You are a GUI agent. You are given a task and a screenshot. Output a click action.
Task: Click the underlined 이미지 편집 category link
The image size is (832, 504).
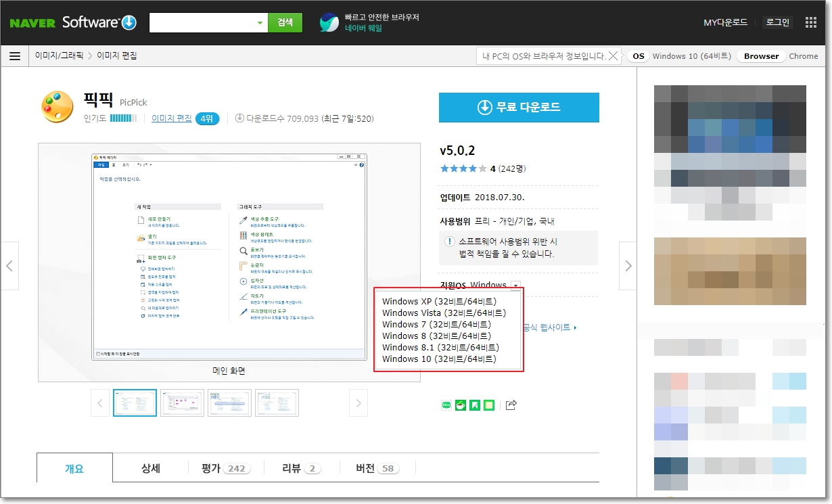pyautogui.click(x=172, y=118)
